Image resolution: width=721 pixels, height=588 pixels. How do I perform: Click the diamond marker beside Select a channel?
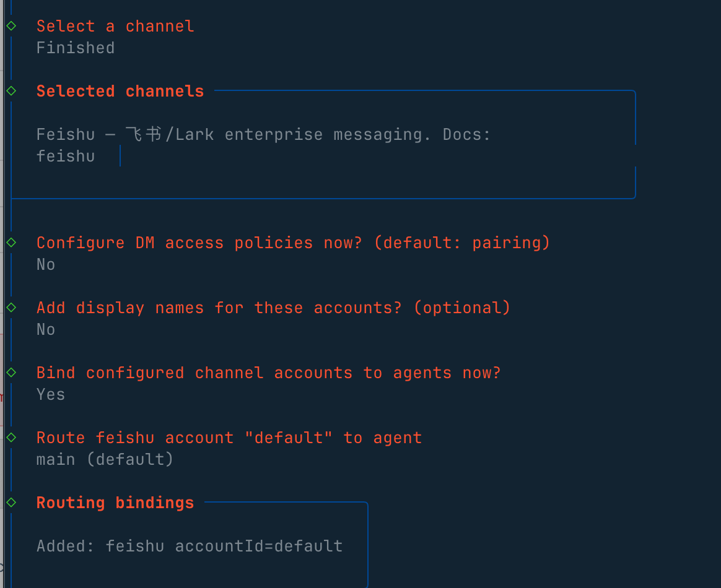(x=11, y=26)
